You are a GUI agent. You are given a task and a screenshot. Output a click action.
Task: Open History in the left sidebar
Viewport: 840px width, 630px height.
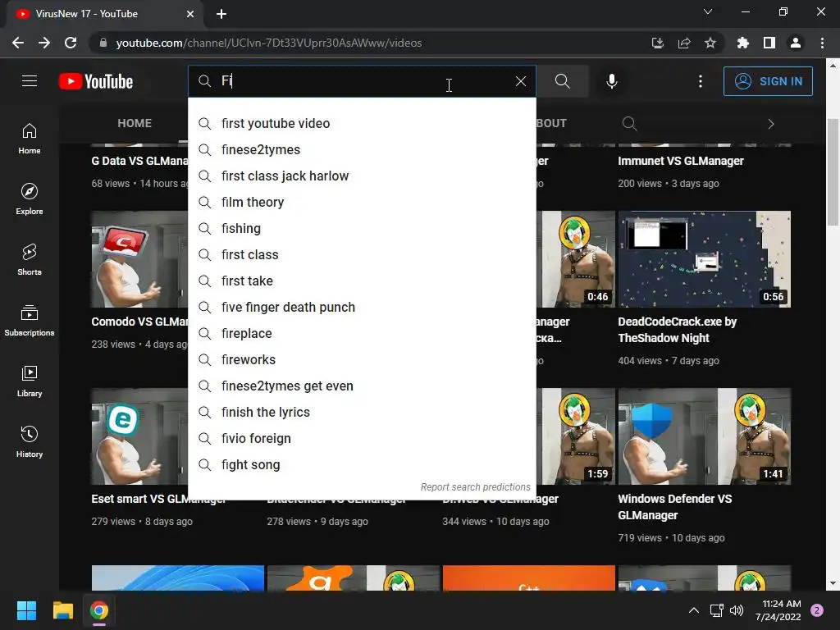30,441
